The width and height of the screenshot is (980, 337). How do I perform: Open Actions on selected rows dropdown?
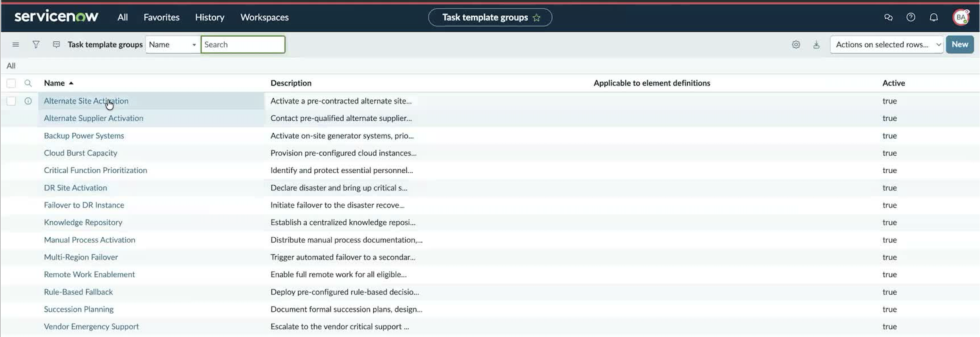pos(886,45)
